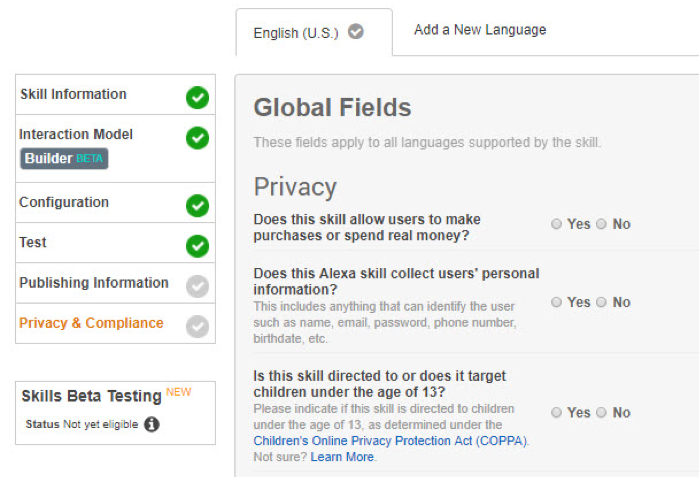The width and height of the screenshot is (699, 477).
Task: Select No for collecting personal information
Action: point(601,302)
